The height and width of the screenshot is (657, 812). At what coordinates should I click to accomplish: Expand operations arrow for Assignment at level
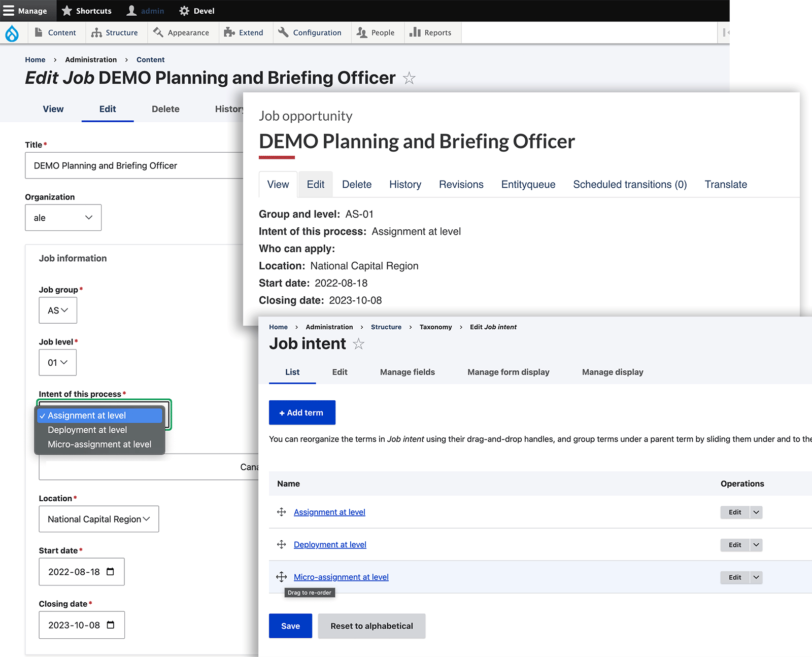click(x=756, y=512)
